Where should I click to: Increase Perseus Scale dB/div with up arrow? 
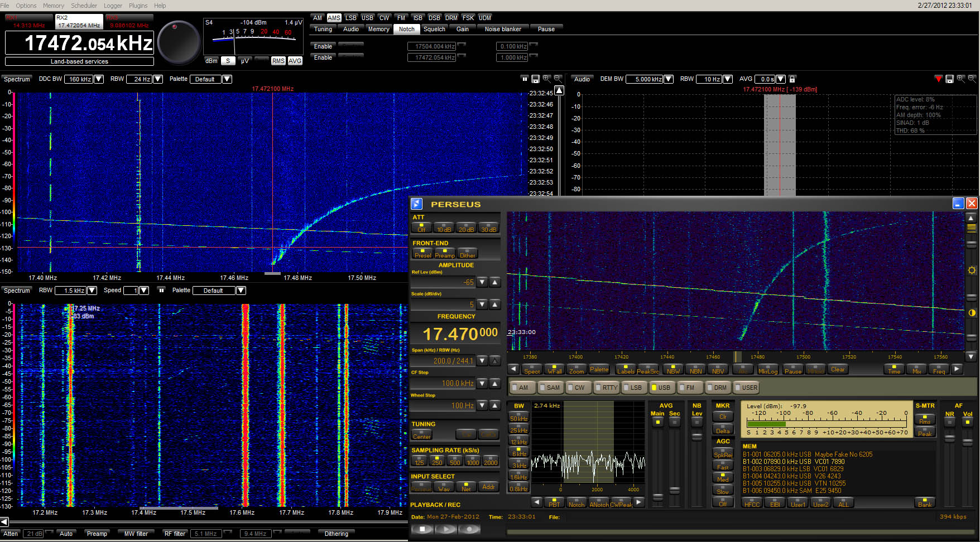coord(494,304)
